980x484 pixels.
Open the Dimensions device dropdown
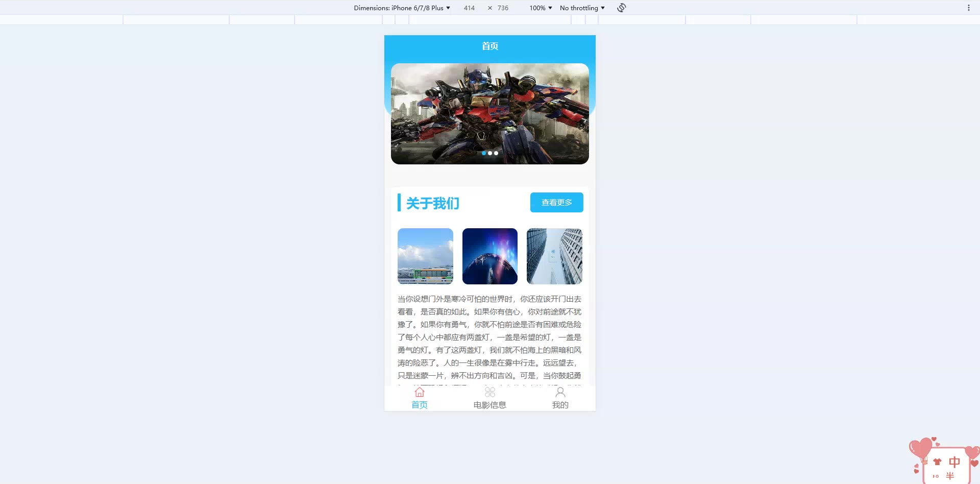402,8
